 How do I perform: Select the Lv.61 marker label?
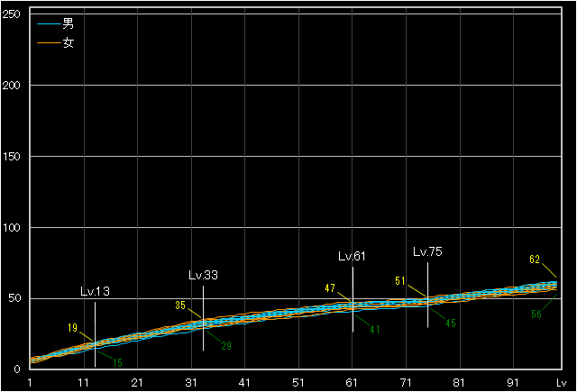pyautogui.click(x=352, y=256)
